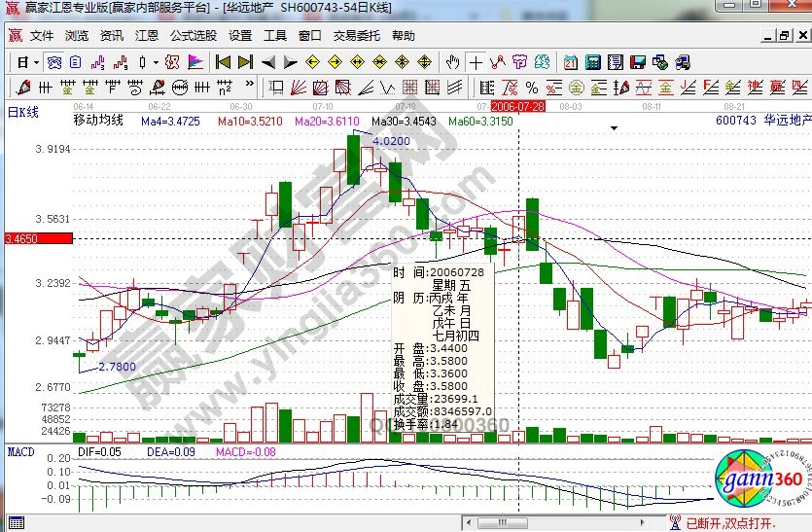The height and width of the screenshot is (532, 812).
Task: Click the skip-to-first bar navigation icon
Action: (223, 62)
